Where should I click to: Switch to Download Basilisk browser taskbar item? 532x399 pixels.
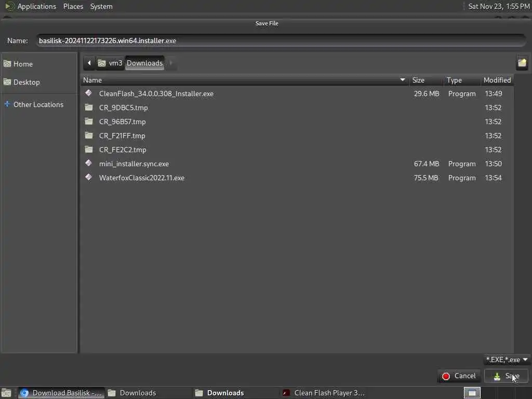[x=61, y=393]
